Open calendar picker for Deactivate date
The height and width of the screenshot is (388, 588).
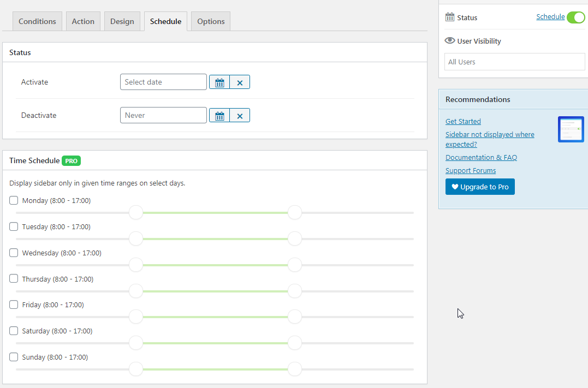[219, 116]
